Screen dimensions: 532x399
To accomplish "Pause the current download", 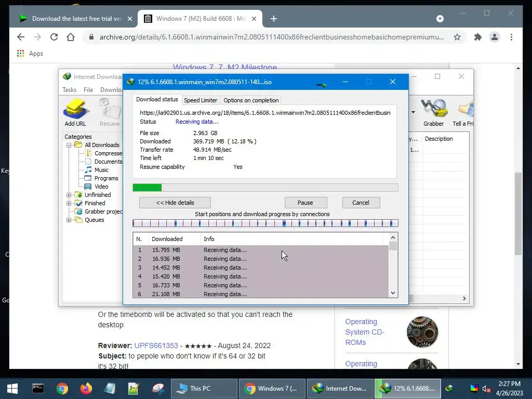I will coord(305,203).
